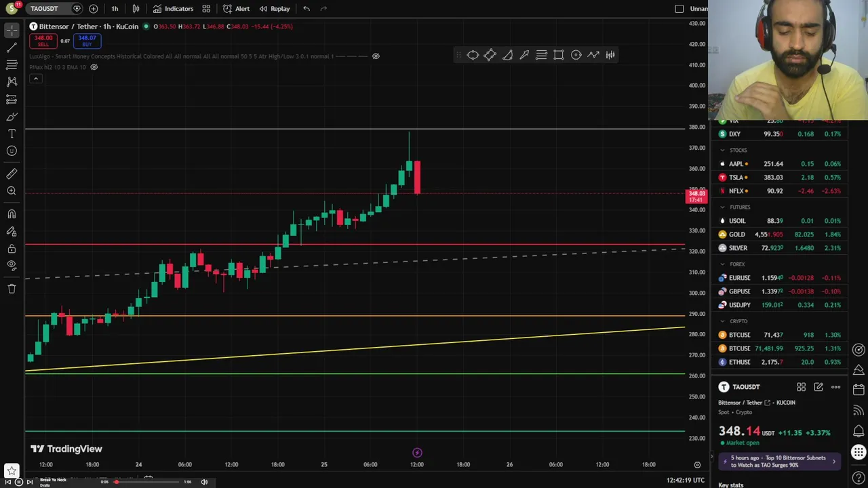Toggle lock all drawing tools

coord(12,249)
